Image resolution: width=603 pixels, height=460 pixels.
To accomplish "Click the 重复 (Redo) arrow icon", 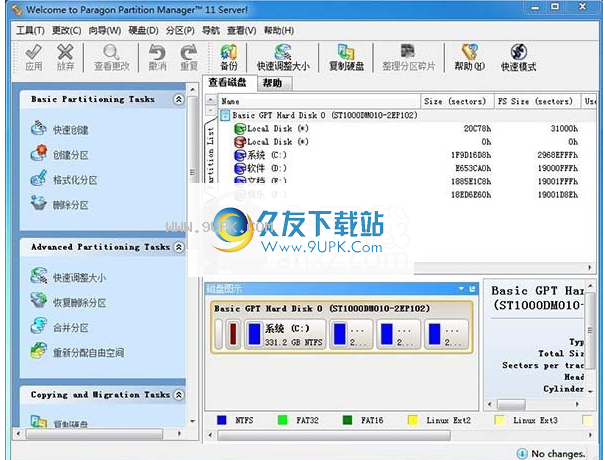I will click(189, 52).
